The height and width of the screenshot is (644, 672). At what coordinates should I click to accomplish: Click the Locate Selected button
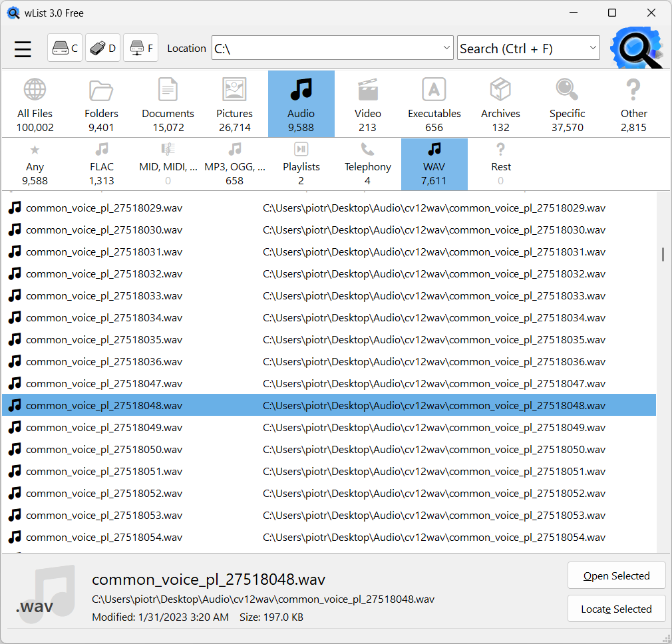click(616, 608)
